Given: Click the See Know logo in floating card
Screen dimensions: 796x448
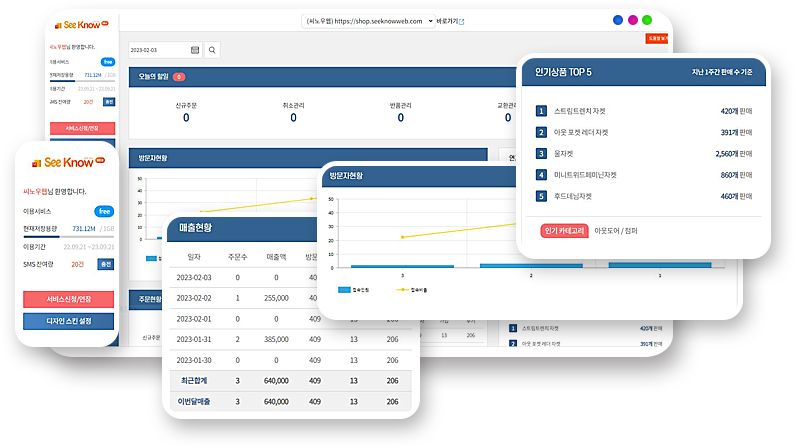Looking at the screenshot, I should tap(66, 164).
